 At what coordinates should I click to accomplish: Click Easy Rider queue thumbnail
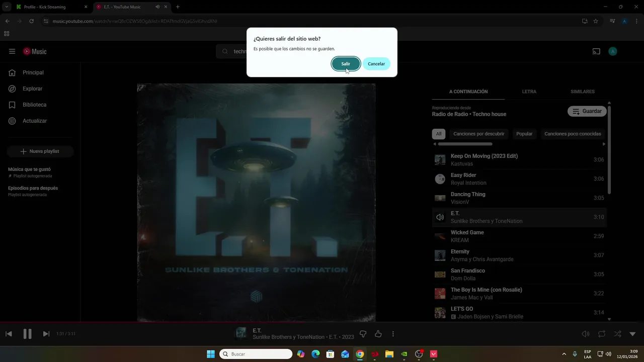pos(440,179)
